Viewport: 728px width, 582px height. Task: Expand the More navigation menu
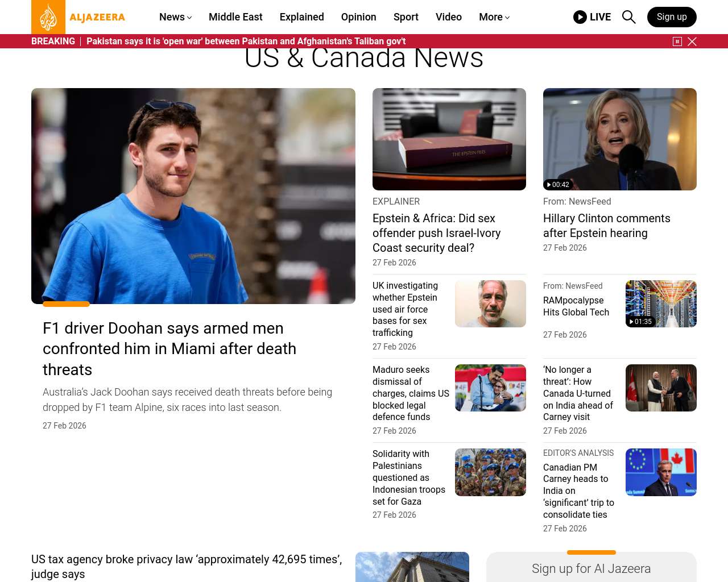pos(494,17)
